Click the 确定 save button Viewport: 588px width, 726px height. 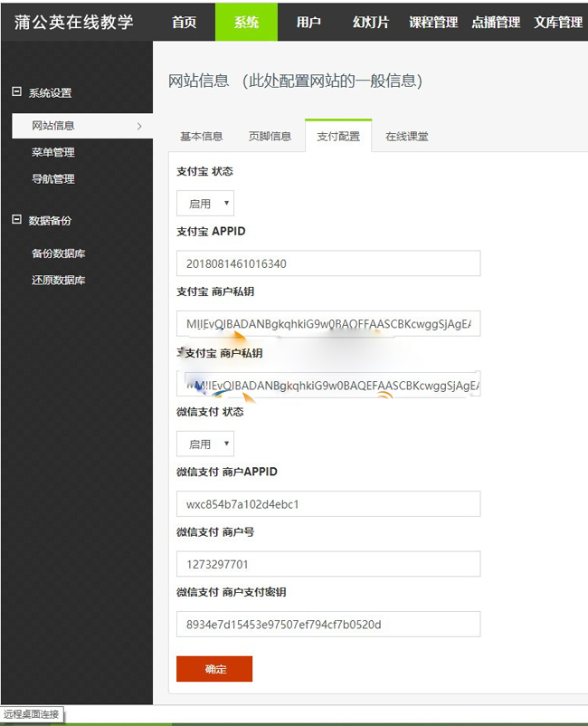(x=214, y=669)
